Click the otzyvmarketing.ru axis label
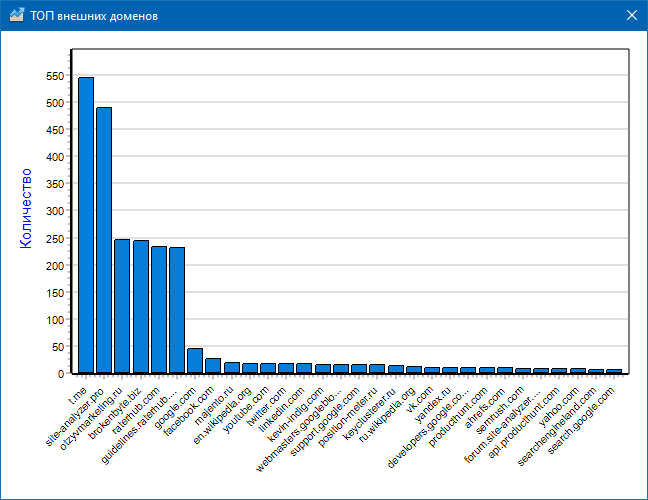The width and height of the screenshot is (648, 500). 91,419
